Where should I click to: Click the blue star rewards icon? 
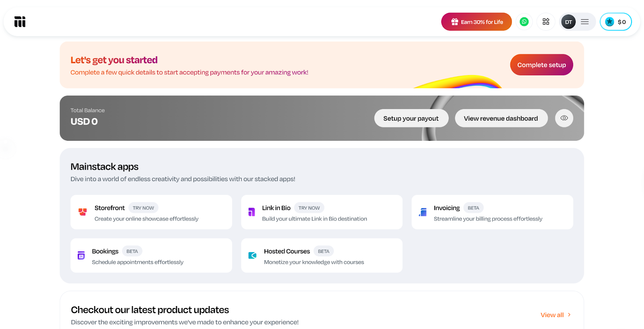click(x=609, y=22)
